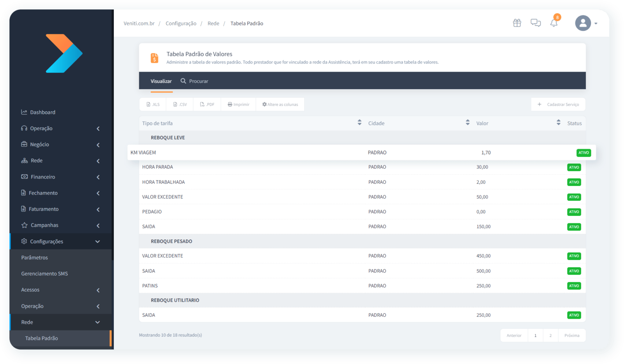Click the ATIVO status badge for PEDAGIO
This screenshot has width=624, height=364.
pos(574,212)
